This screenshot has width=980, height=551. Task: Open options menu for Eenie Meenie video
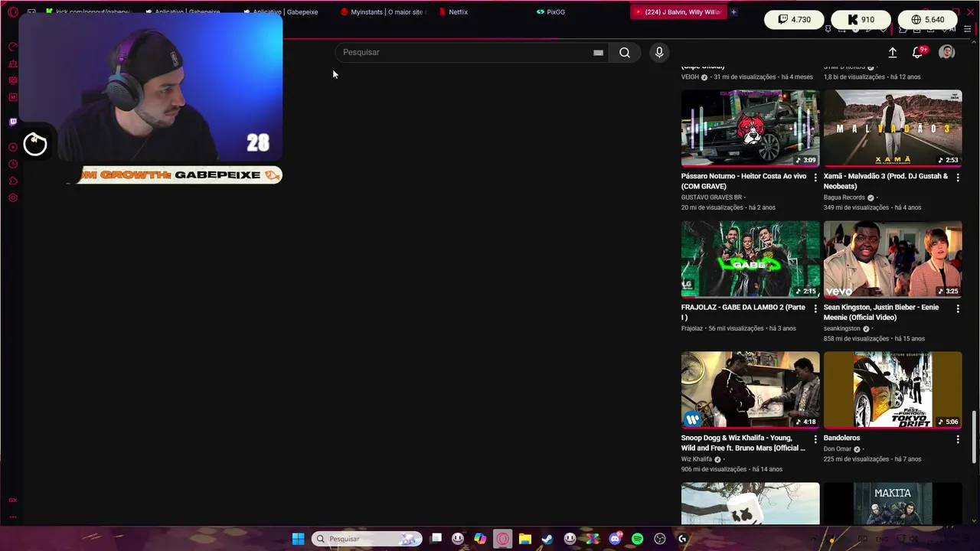(x=958, y=308)
